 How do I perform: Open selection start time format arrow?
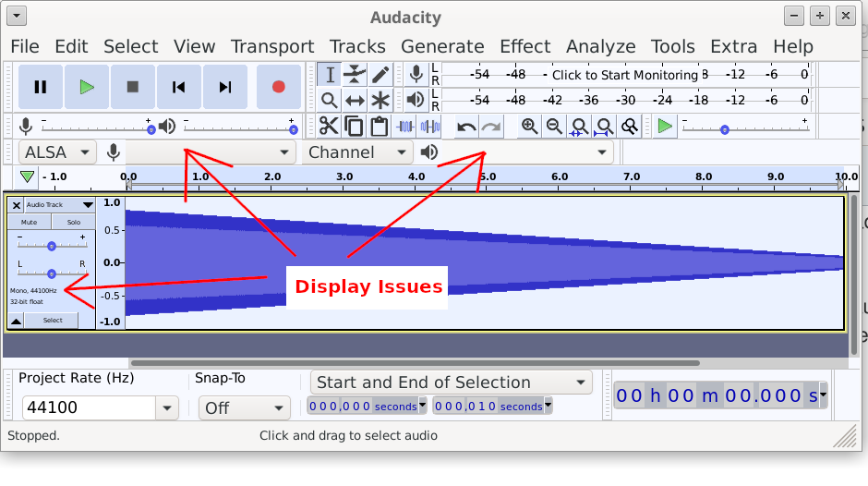(423, 406)
